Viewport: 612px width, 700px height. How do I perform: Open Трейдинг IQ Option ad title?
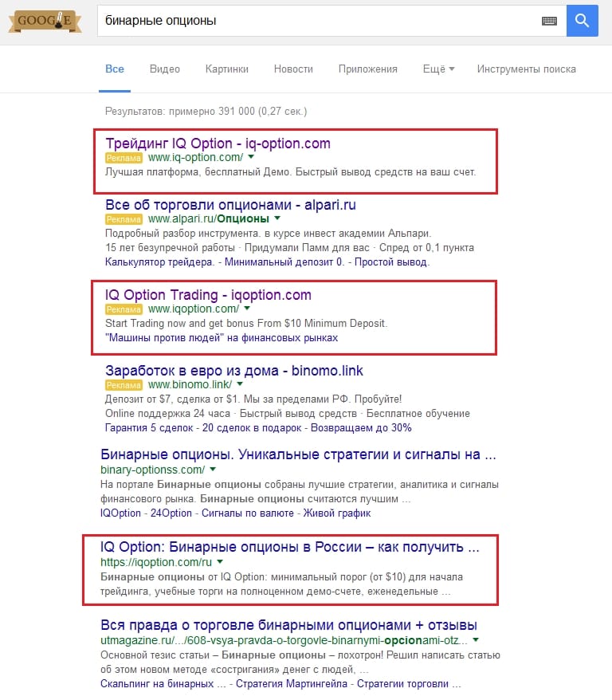218,144
